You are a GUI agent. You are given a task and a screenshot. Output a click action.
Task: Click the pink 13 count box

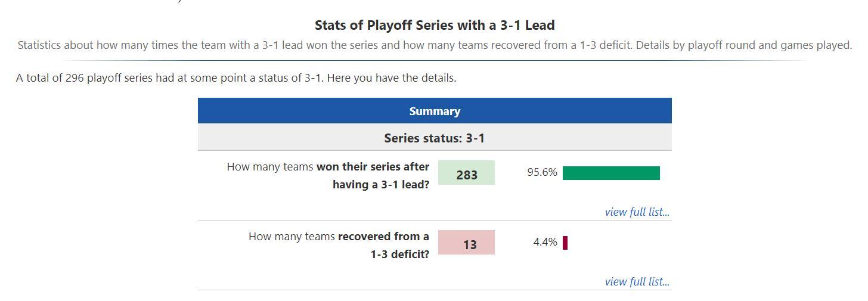click(x=466, y=243)
